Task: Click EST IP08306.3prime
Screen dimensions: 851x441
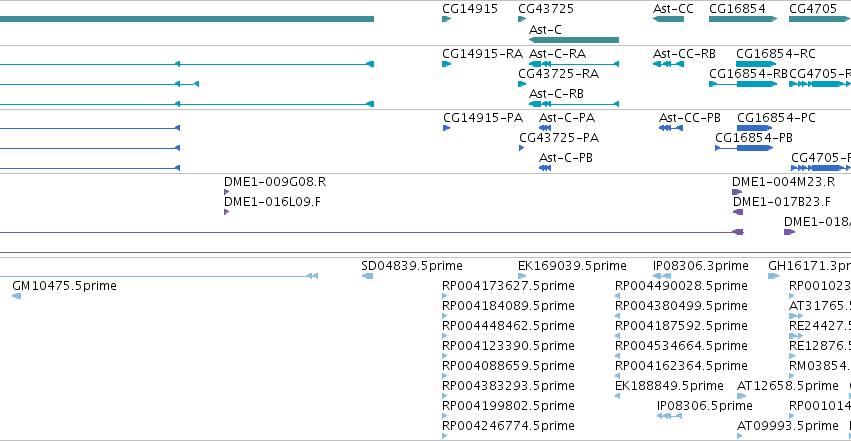Action: (663, 276)
